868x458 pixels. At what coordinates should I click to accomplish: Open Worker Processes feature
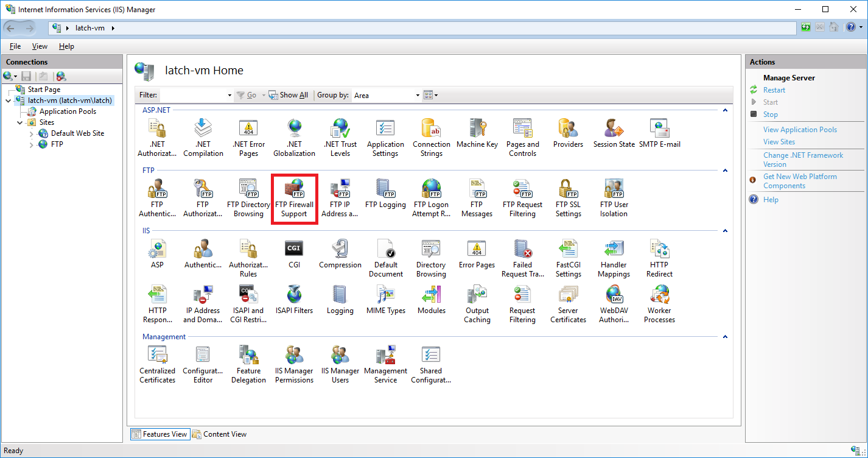[659, 304]
